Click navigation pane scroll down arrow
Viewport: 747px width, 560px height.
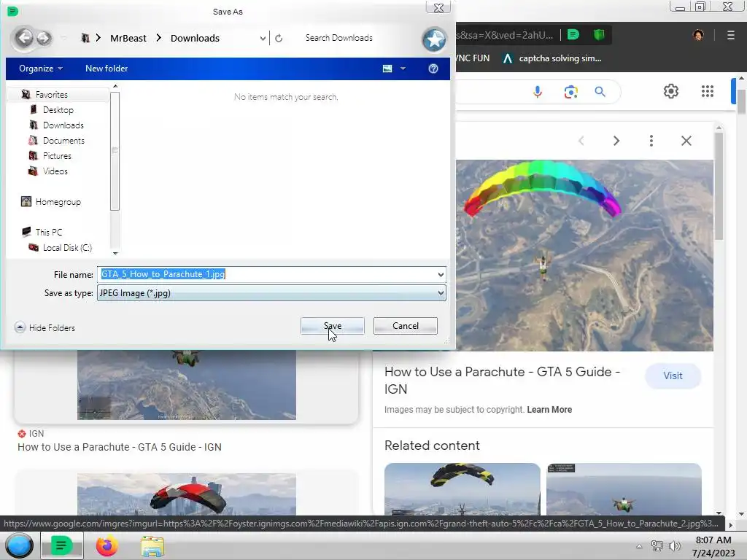tap(115, 253)
